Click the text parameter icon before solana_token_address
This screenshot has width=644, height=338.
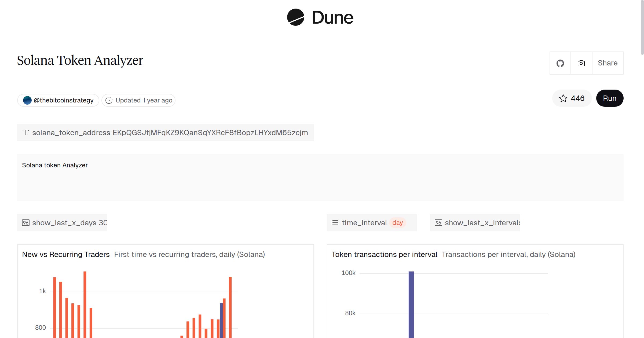(26, 132)
